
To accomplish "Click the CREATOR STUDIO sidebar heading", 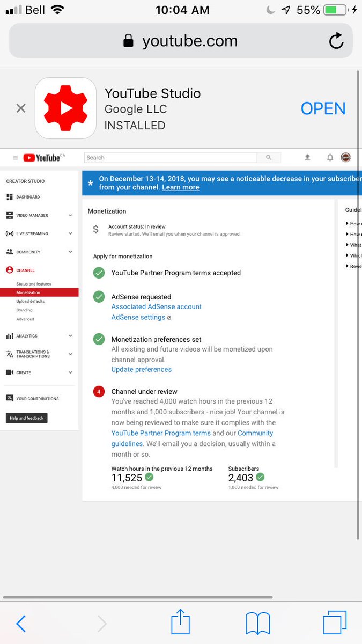I will click(25, 181).
